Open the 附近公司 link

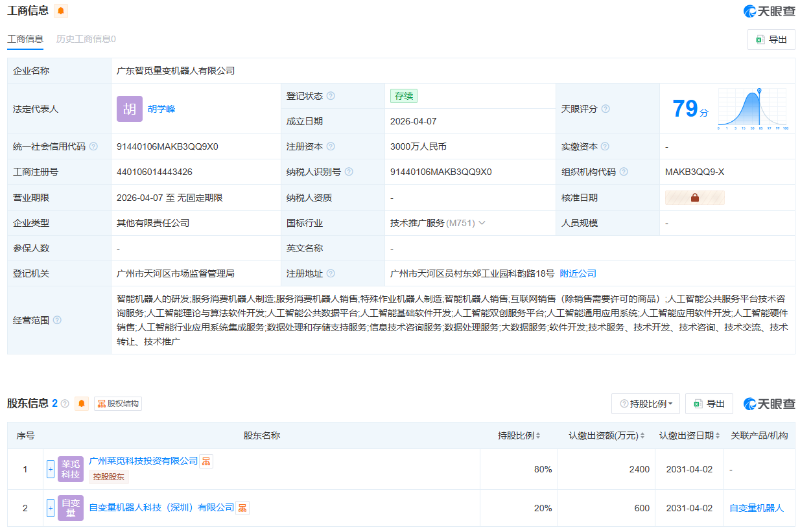[578, 273]
